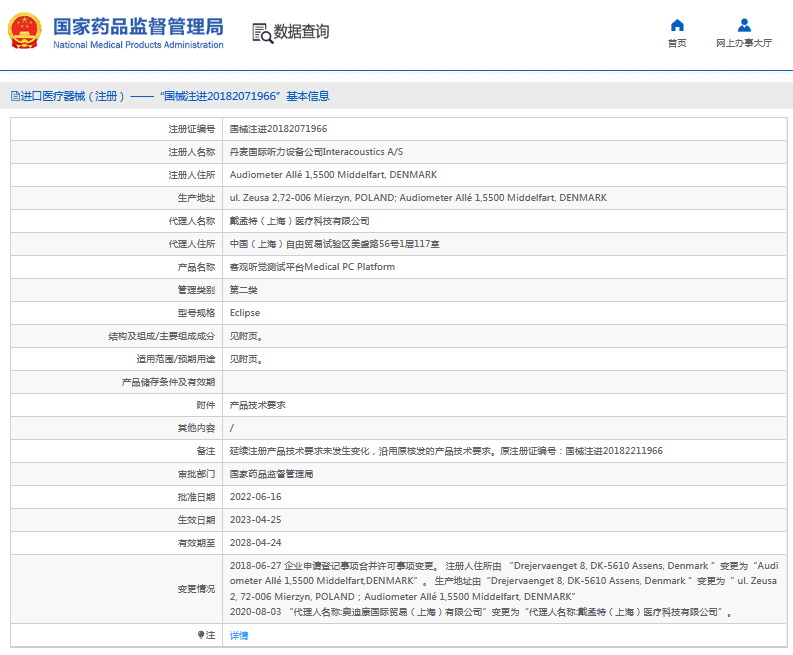The height and width of the screenshot is (655, 793).
Task: Click National Medical Products Administration text
Action: [138, 45]
